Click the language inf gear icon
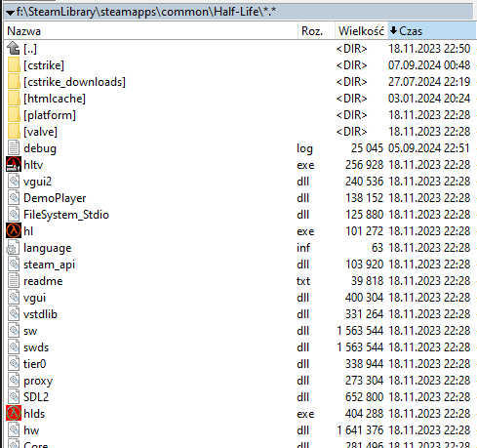The height and width of the screenshot is (448, 477). pyautogui.click(x=13, y=248)
